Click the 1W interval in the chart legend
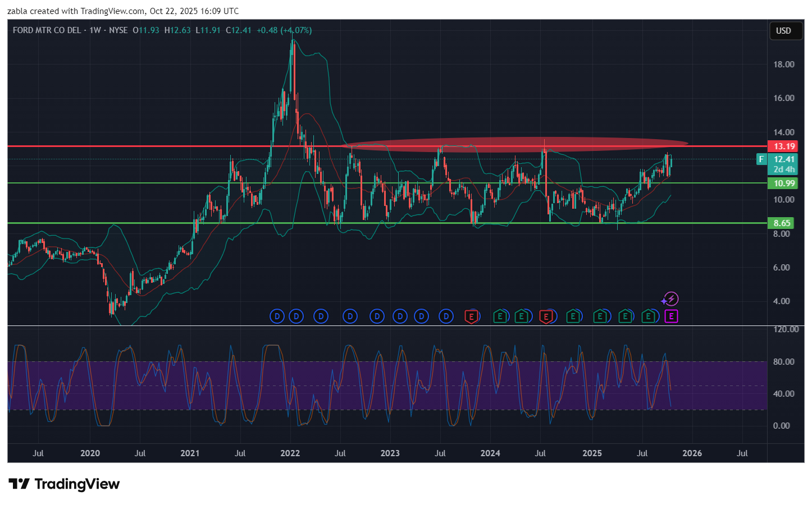Screen dimensions: 812x505 click(95, 30)
